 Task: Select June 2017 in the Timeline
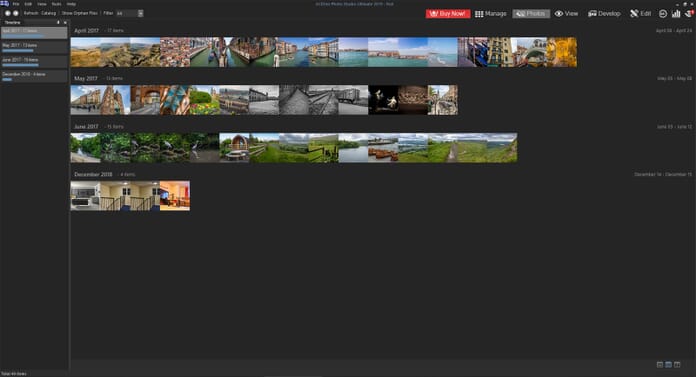34,61
